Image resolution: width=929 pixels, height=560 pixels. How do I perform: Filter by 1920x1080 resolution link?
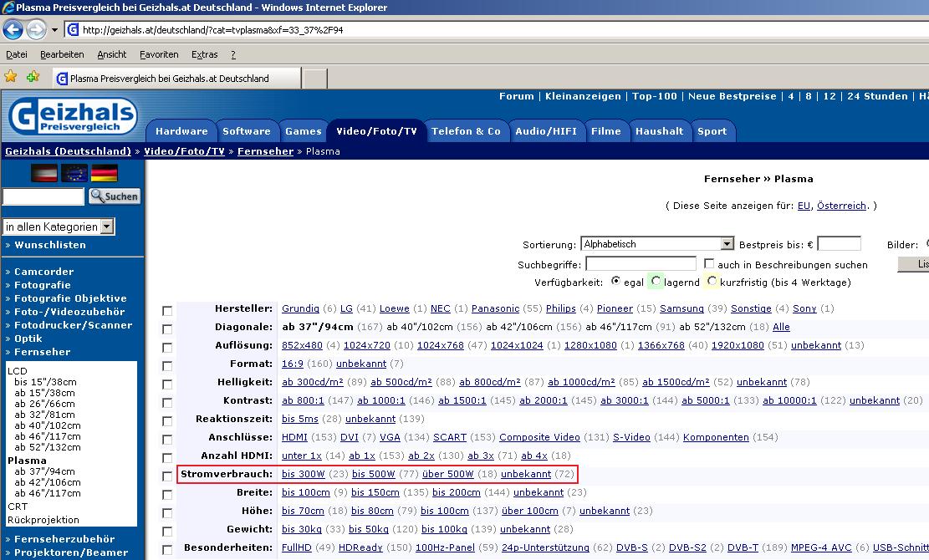click(738, 345)
